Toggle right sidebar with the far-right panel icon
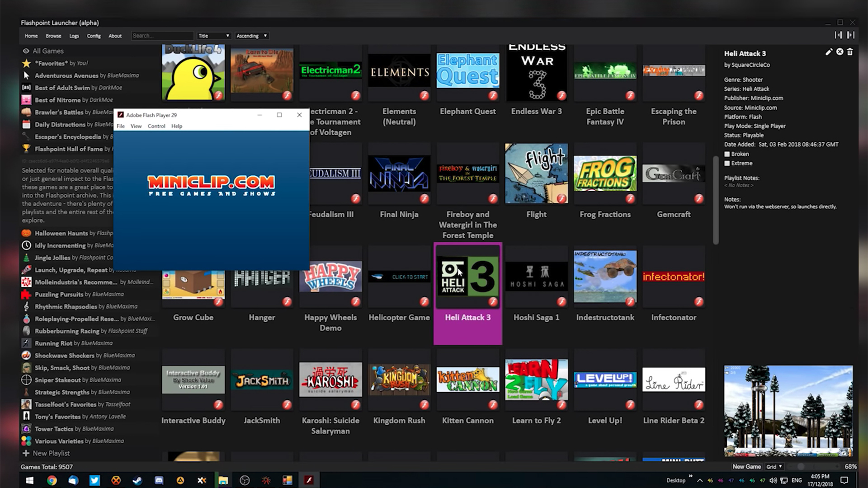This screenshot has height=488, width=868. click(x=851, y=35)
